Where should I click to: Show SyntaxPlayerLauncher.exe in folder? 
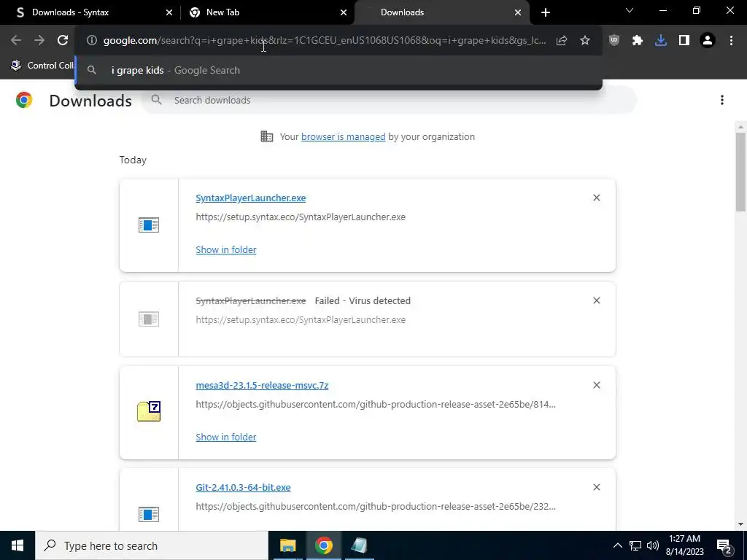click(226, 250)
